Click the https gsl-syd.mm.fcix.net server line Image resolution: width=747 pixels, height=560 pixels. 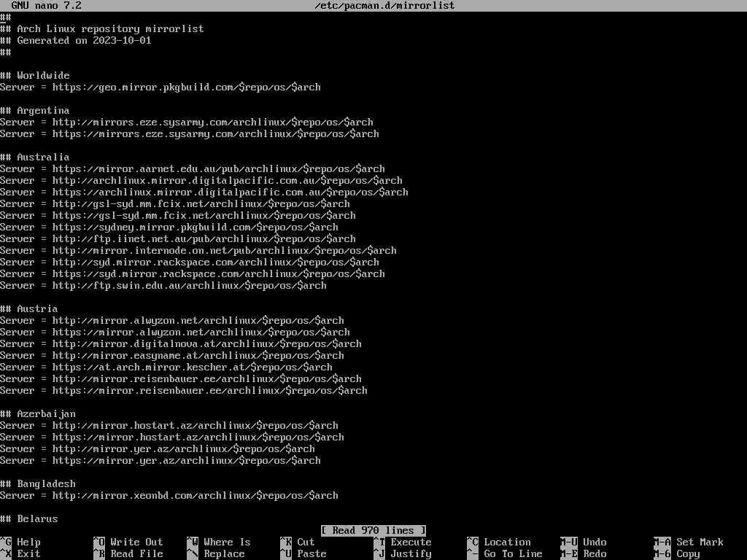[178, 215]
